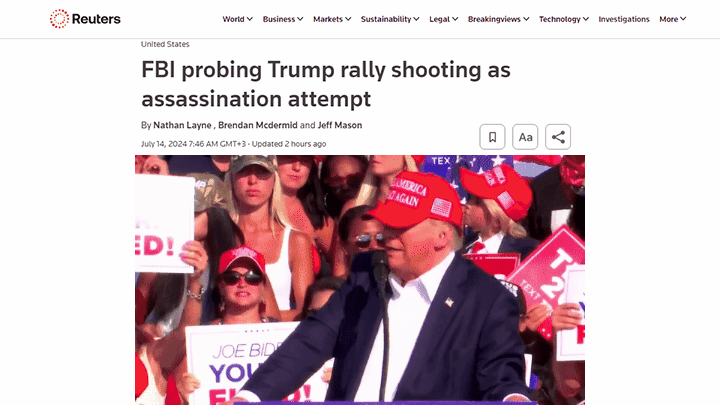
Task: Click the article headline text
Action: (326, 84)
